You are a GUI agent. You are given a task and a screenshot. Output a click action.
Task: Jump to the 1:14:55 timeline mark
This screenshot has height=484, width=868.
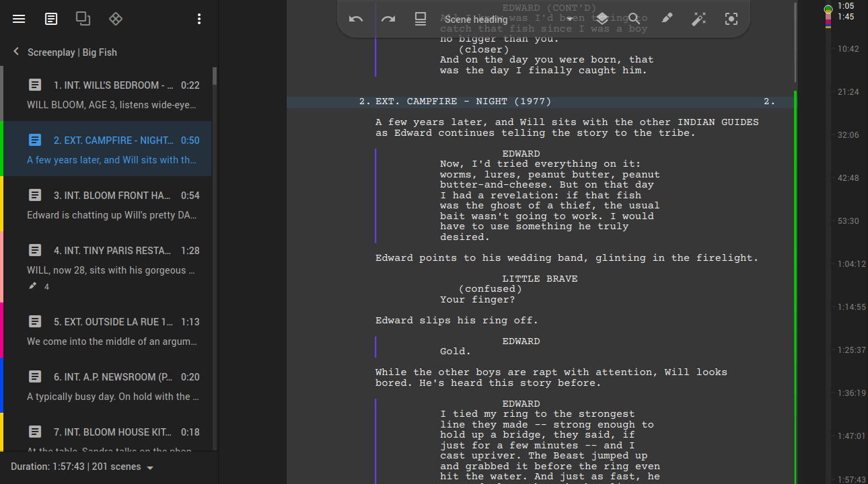click(x=851, y=307)
